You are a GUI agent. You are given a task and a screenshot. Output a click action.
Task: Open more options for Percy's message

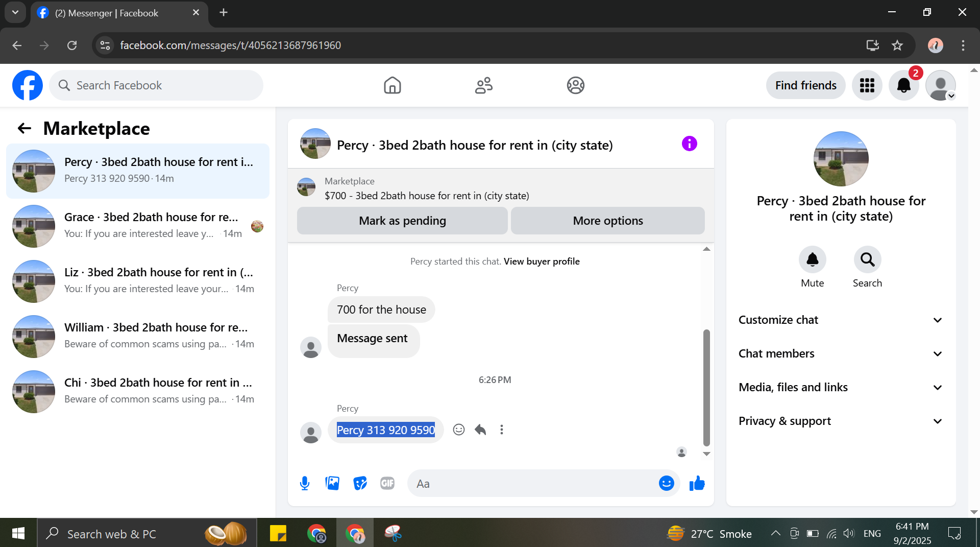click(502, 430)
